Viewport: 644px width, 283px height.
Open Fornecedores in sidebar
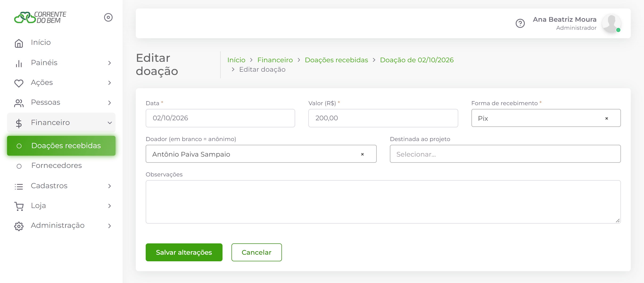(61, 165)
